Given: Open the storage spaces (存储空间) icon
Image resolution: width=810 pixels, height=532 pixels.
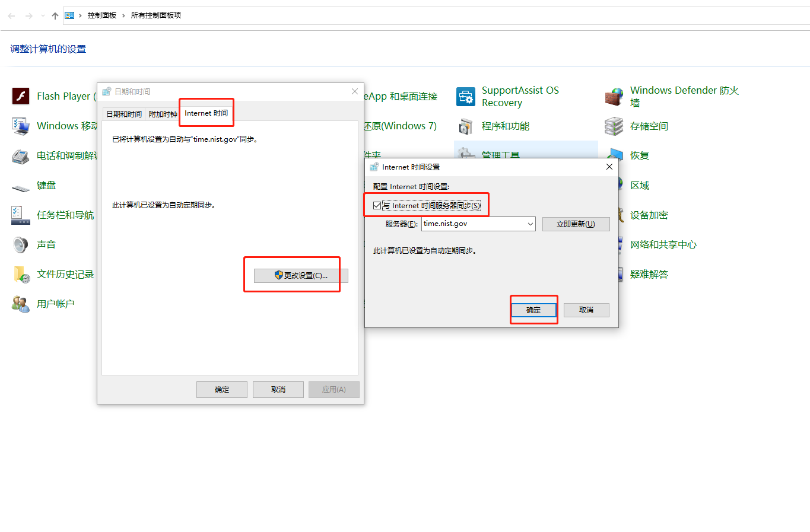Looking at the screenshot, I should coord(614,126).
